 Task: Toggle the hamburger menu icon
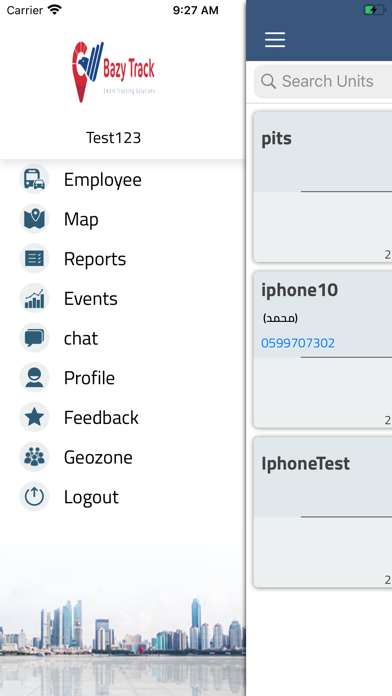coord(275,40)
